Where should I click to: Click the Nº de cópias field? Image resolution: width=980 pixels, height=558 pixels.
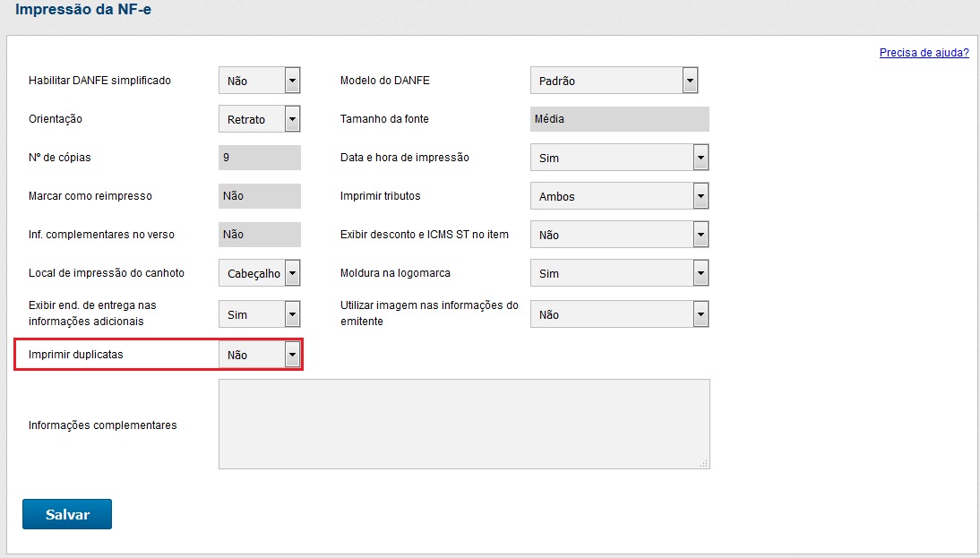(x=259, y=158)
